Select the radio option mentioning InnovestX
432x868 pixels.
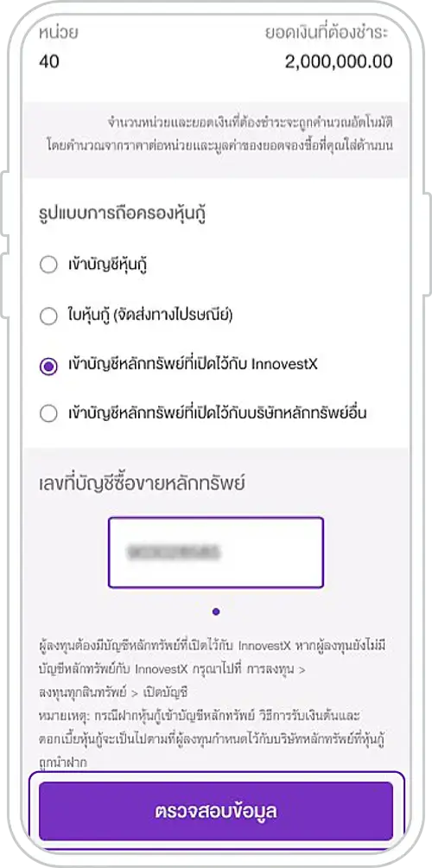[179, 366]
